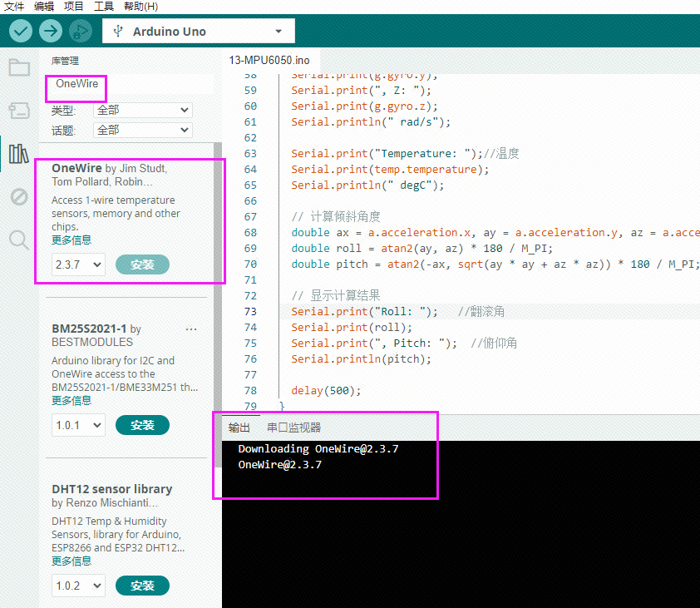Switch to the 串口监视器 tab
700x608 pixels.
click(x=293, y=428)
